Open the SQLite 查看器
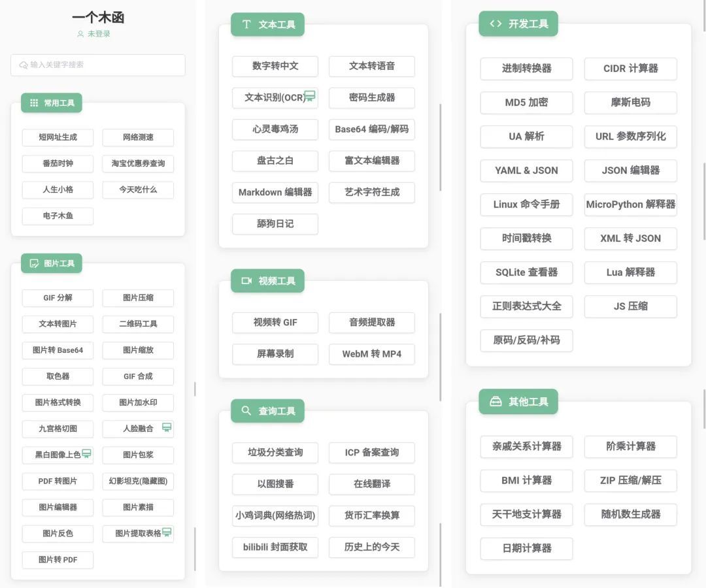This screenshot has width=706, height=588. tap(526, 272)
